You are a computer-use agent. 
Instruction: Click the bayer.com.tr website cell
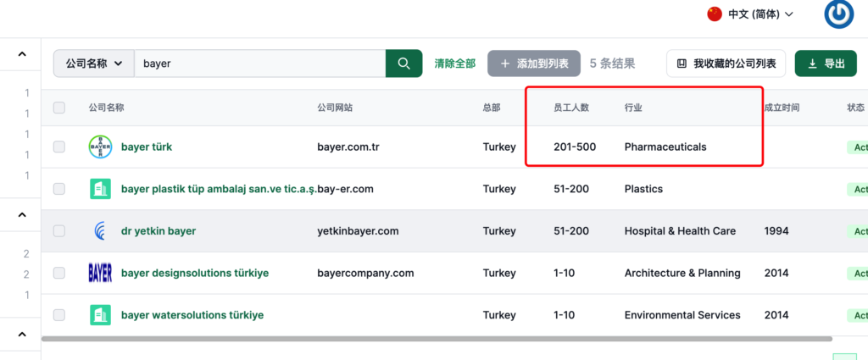[348, 147]
